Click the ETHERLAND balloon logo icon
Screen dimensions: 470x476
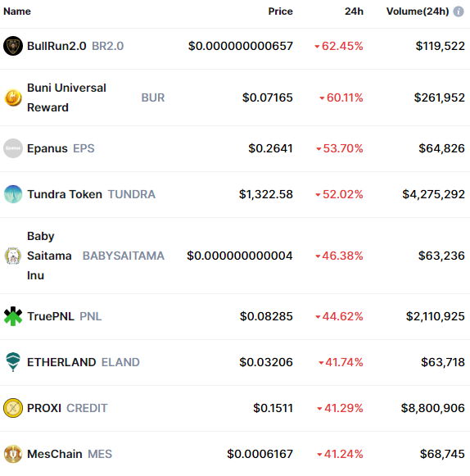tap(13, 362)
